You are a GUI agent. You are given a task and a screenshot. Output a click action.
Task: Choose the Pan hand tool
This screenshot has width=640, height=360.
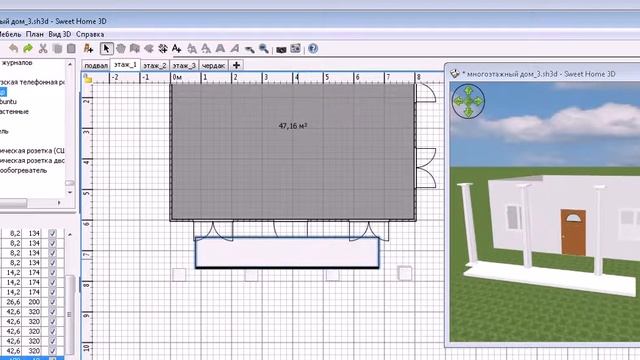pyautogui.click(x=121, y=49)
